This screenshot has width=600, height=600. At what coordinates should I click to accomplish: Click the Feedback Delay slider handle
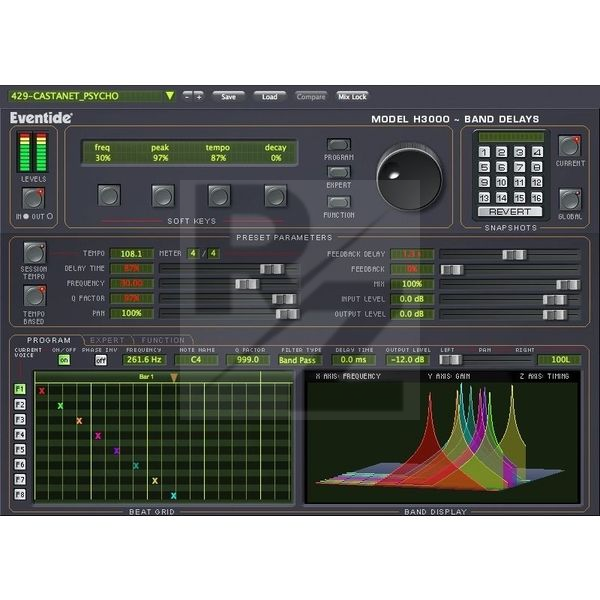514,254
